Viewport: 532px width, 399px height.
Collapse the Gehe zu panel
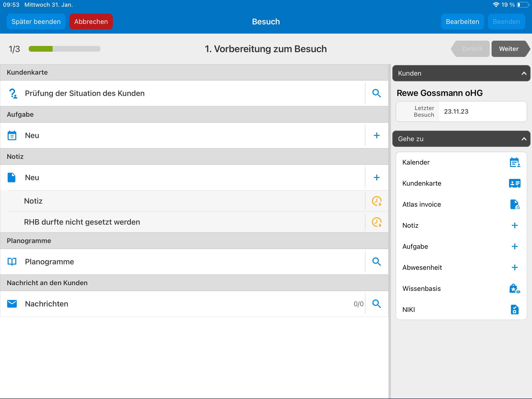click(524, 139)
